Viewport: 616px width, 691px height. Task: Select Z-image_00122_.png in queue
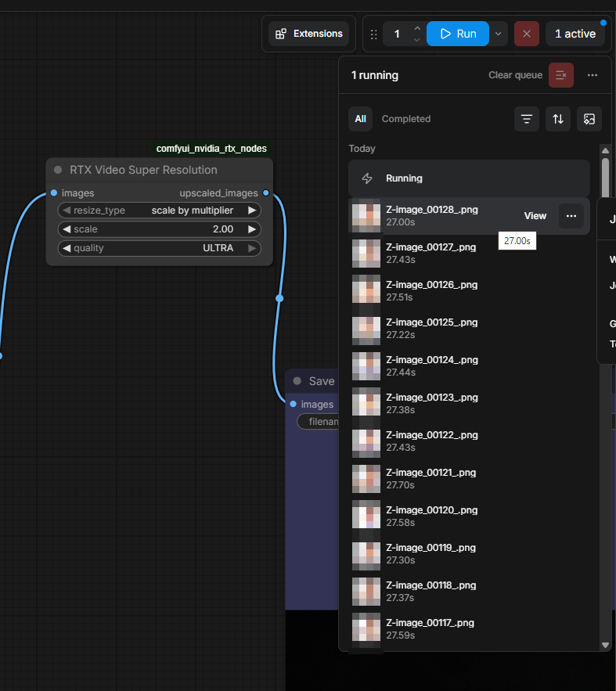(469, 441)
